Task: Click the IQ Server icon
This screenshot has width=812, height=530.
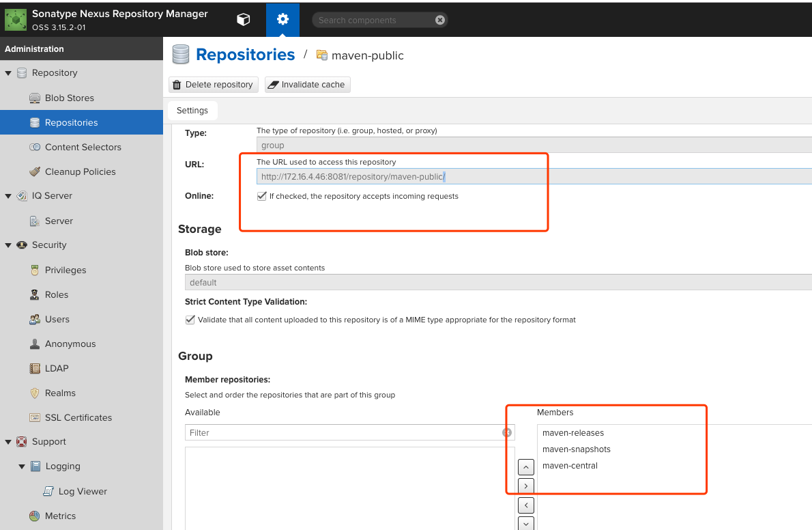Action: (x=22, y=196)
